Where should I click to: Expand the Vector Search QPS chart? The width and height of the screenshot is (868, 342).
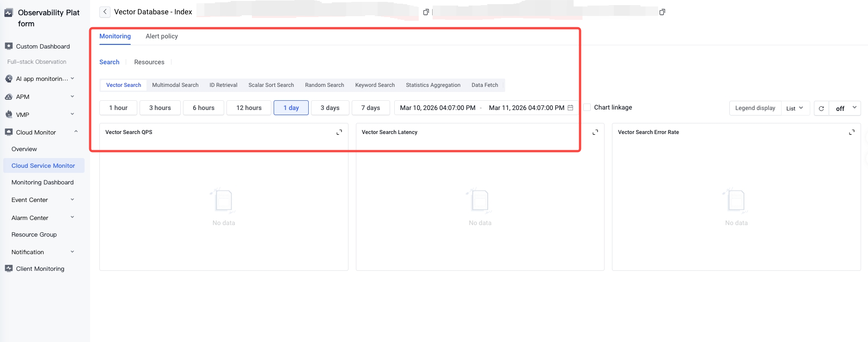click(339, 132)
